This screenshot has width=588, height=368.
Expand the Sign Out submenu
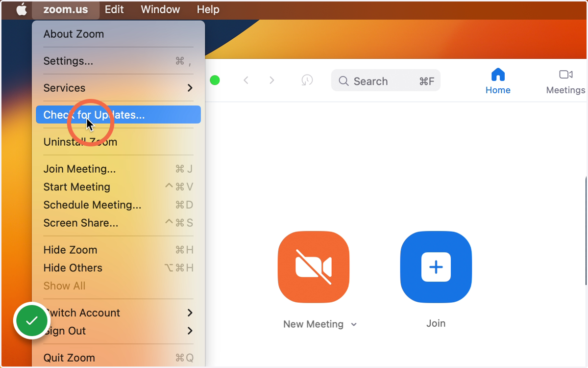tap(118, 331)
